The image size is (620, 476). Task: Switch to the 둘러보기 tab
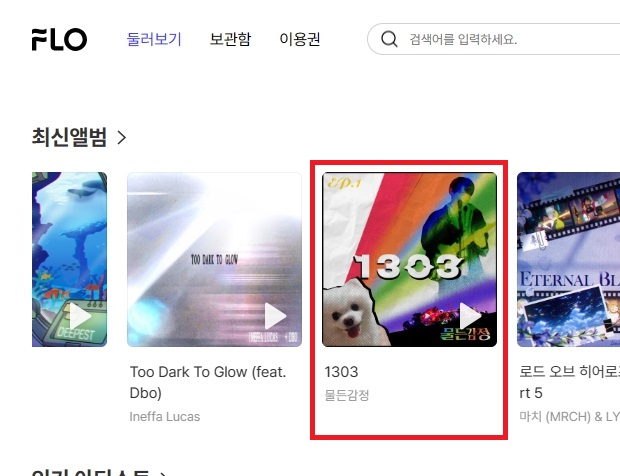[154, 39]
